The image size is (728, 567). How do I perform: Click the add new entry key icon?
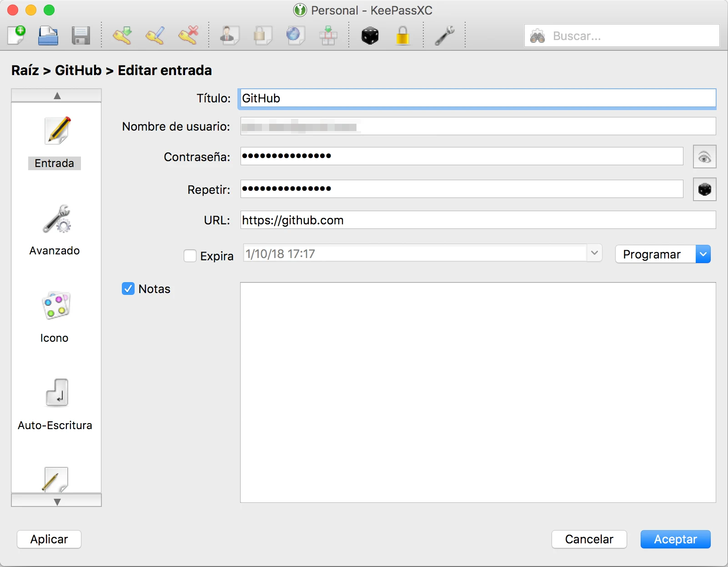(122, 35)
